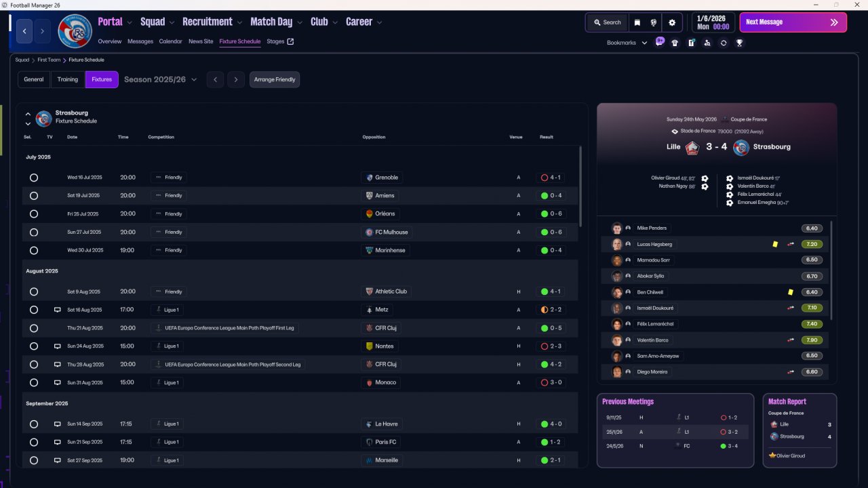Click the player search icon in Bookmarks bar
Viewport: 868px width, 488px height.
click(707, 43)
